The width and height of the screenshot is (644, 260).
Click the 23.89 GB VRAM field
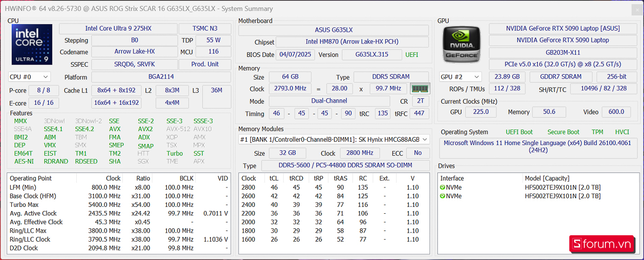click(507, 77)
